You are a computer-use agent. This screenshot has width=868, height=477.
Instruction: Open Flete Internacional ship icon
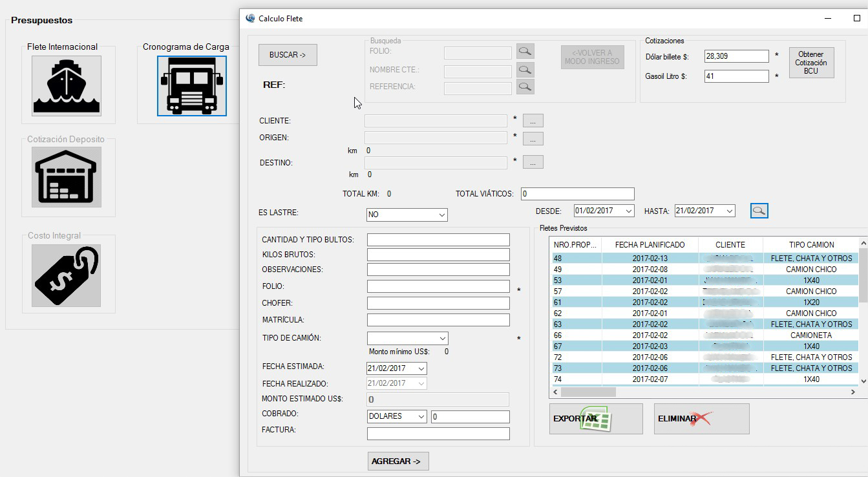(67, 85)
